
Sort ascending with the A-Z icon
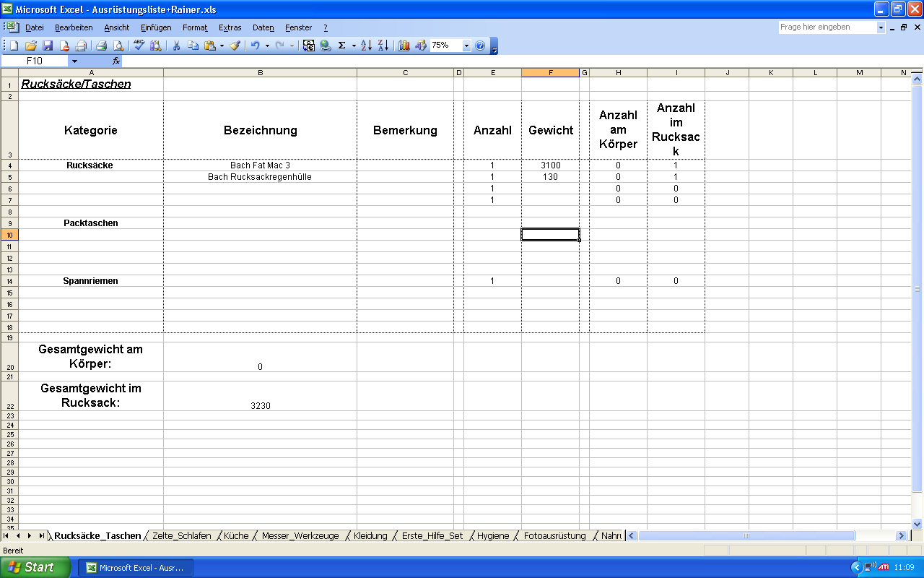366,46
